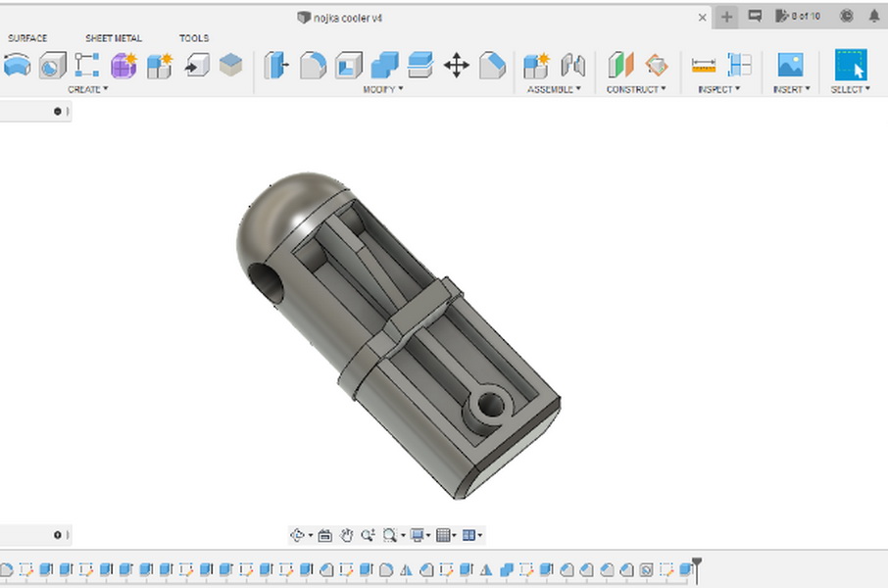
Task: Click the Fillet tool icon
Action: tap(313, 66)
